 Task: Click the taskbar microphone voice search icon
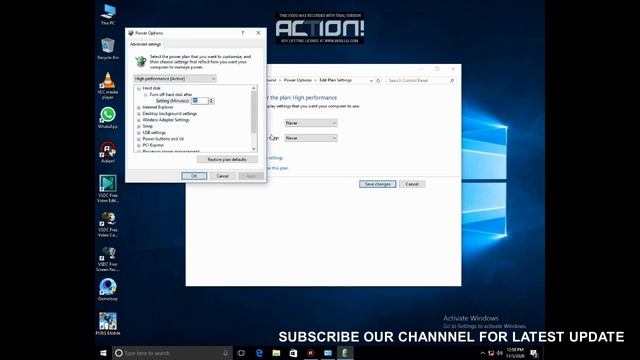pyautogui.click(x=225, y=353)
